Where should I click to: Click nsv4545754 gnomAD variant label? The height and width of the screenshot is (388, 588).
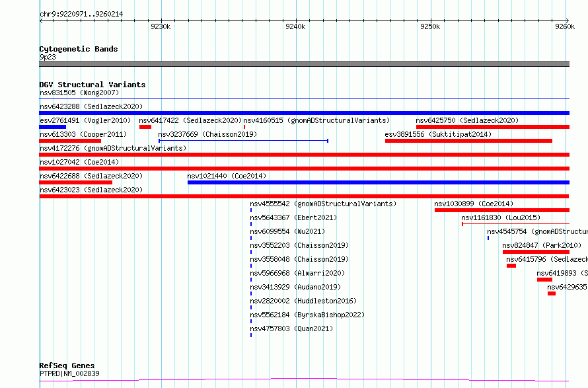(x=537, y=231)
